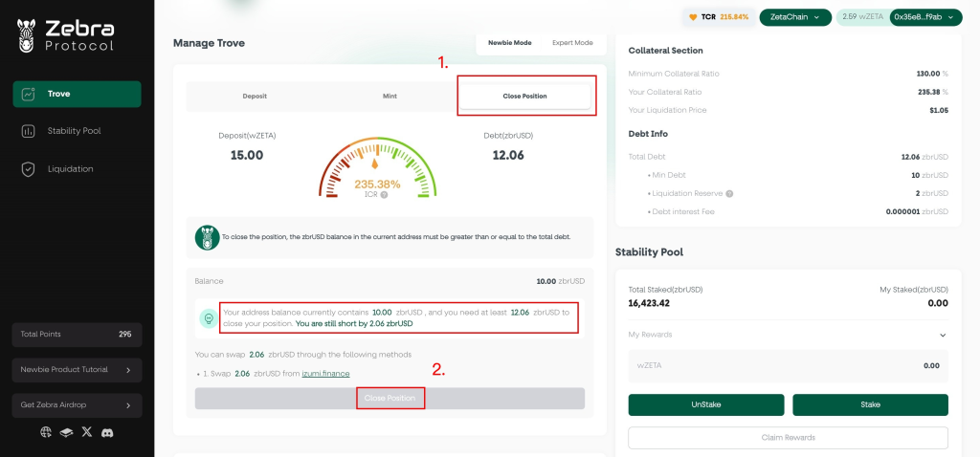Open Stability Pool in the sidebar
Screen dimensions: 980x457
(75, 131)
